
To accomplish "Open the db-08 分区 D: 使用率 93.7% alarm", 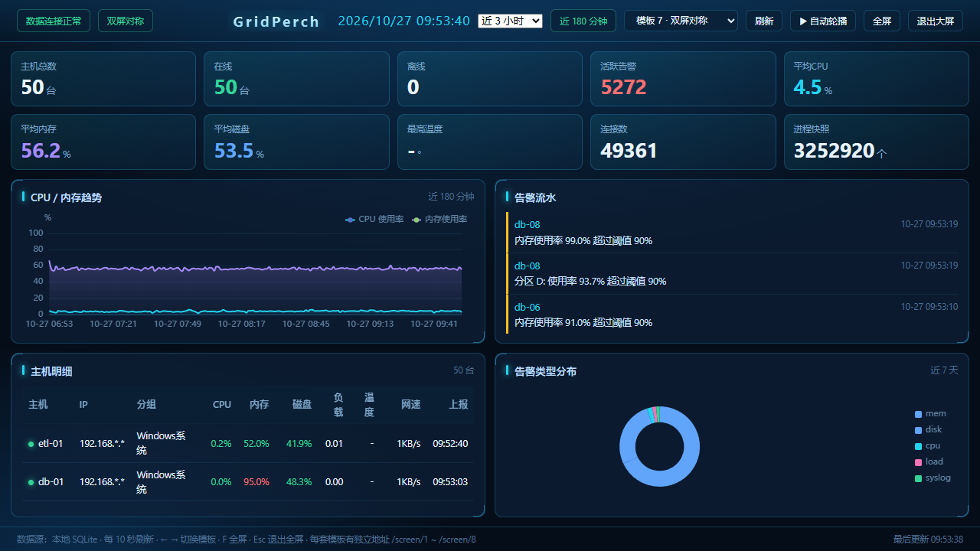I will (x=732, y=274).
